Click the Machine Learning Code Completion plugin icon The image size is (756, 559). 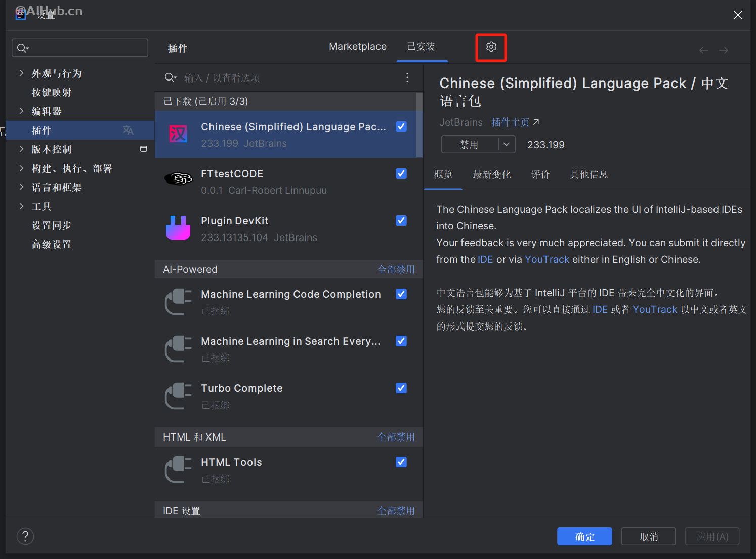[x=178, y=302]
